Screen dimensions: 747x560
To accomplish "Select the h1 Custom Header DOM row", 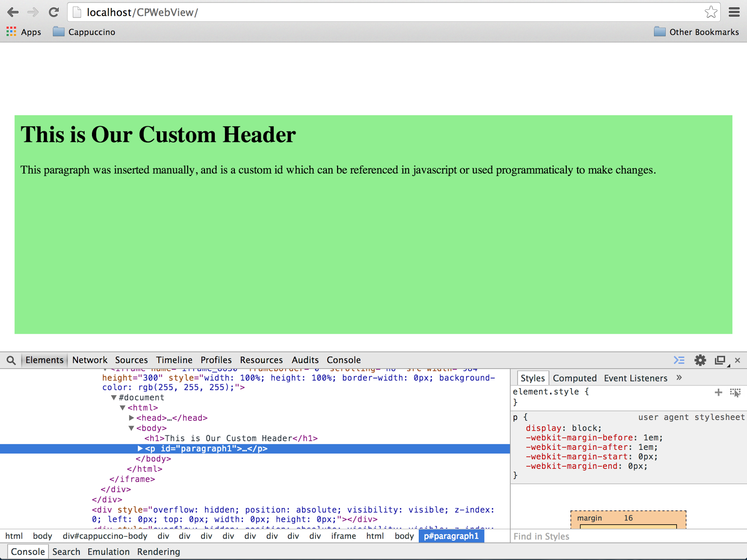I will 231,438.
